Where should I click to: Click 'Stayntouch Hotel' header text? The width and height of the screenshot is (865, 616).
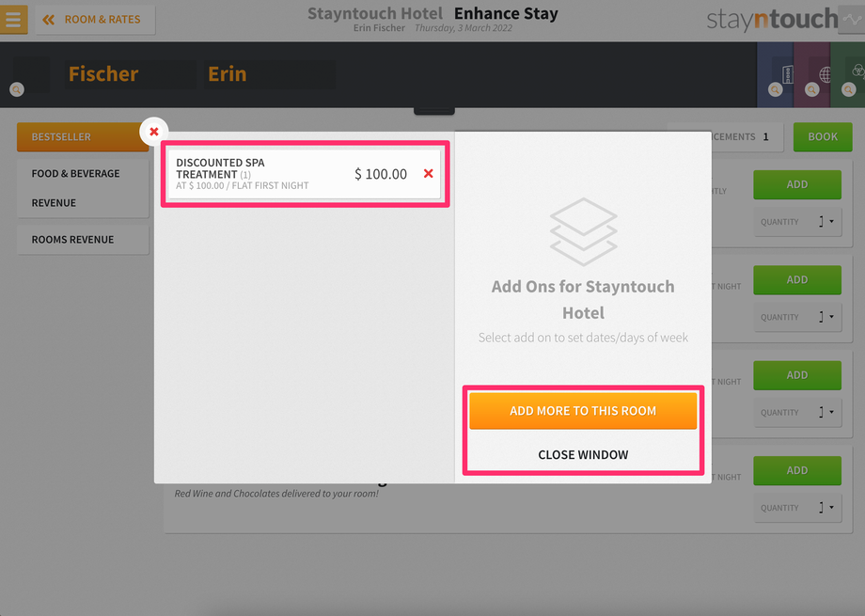point(375,13)
